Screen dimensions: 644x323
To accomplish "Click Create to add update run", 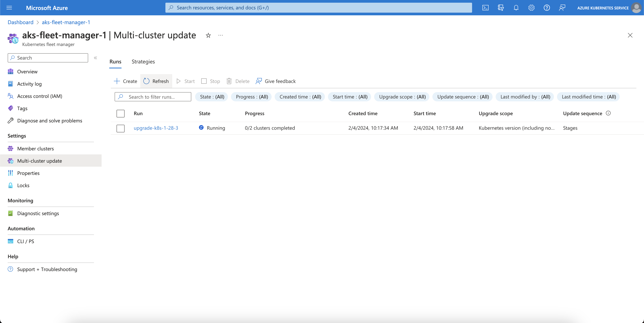I will point(126,81).
